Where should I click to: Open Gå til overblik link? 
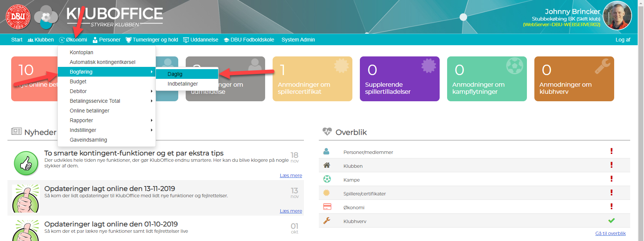click(610, 234)
